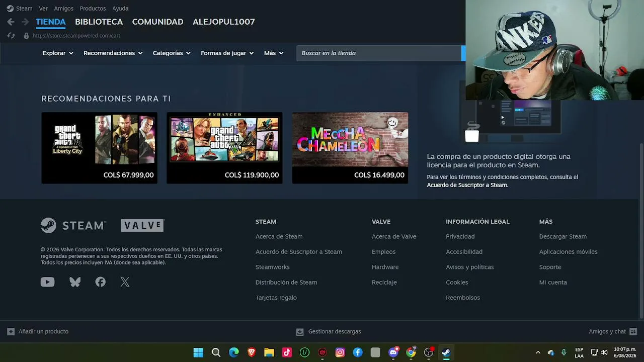Click the Steam logo in the footer

pos(73,225)
